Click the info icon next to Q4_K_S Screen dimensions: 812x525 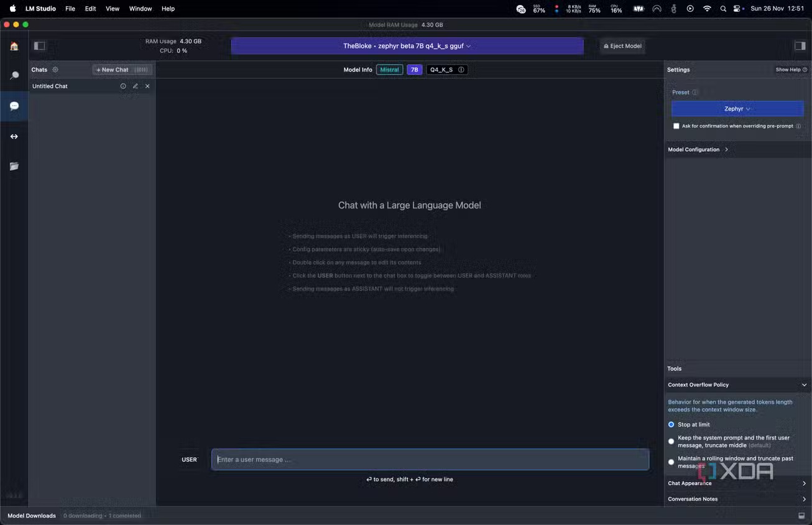(461, 70)
